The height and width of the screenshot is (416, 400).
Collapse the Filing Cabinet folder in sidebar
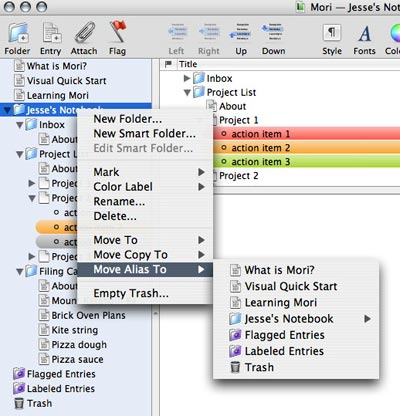[x=19, y=271]
